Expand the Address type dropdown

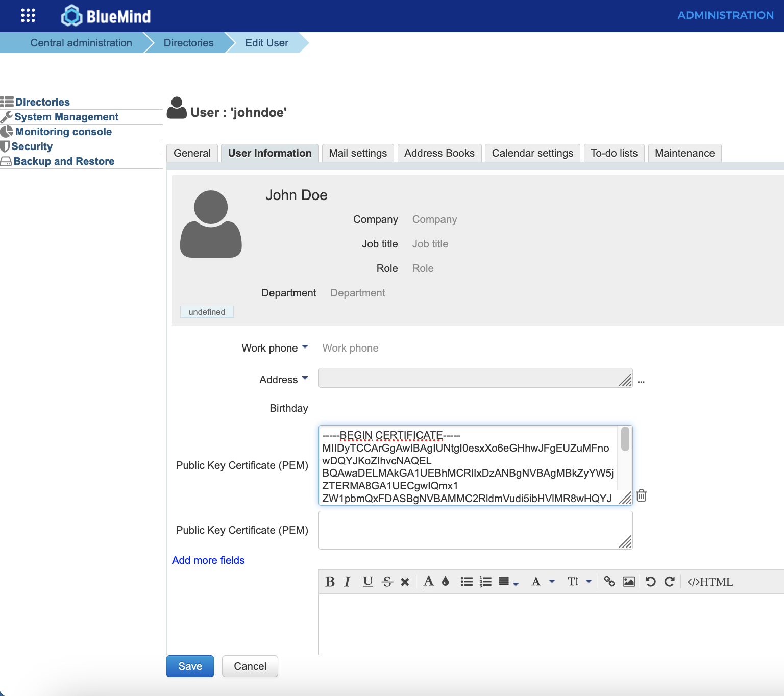coord(305,379)
